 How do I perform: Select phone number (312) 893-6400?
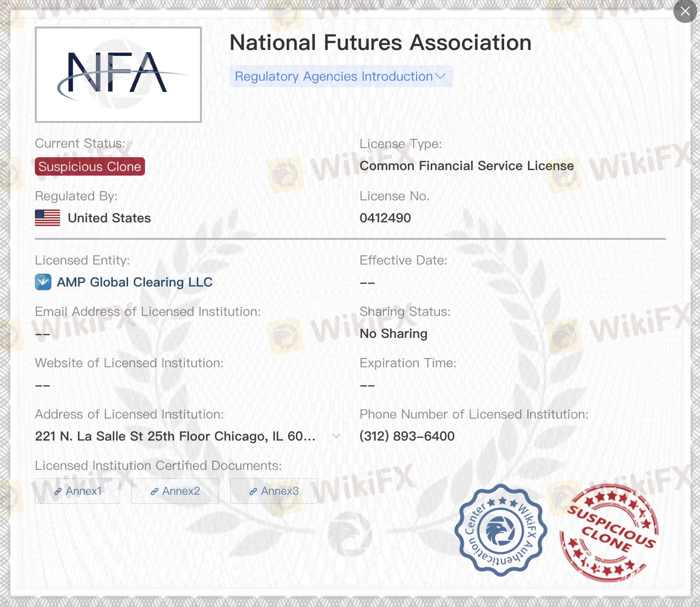[407, 436]
